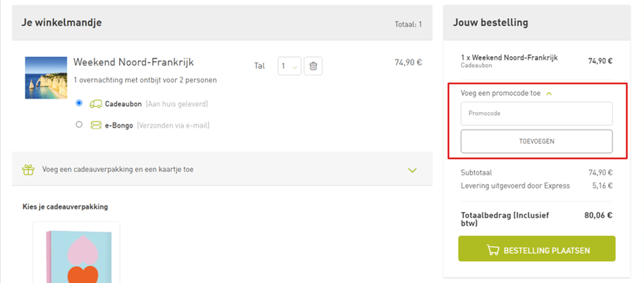
Task: Expand the gift wrapping section chevron
Action: [x=413, y=170]
